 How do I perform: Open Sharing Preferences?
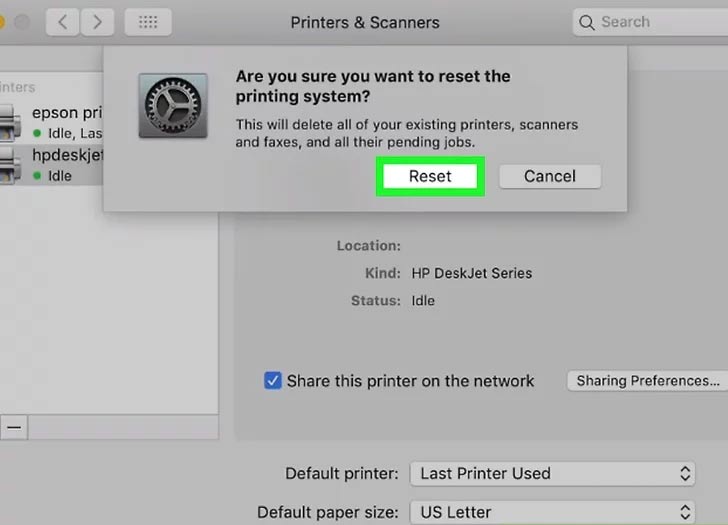point(646,381)
